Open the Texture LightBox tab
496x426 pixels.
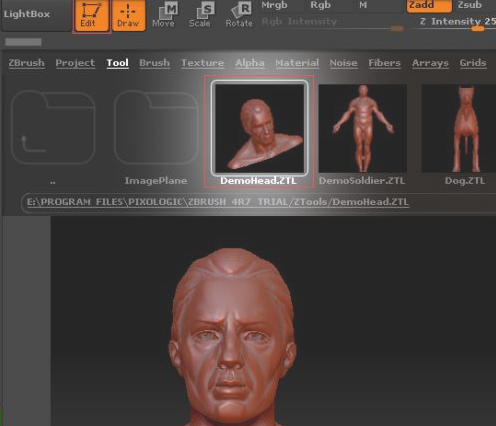coord(203,63)
